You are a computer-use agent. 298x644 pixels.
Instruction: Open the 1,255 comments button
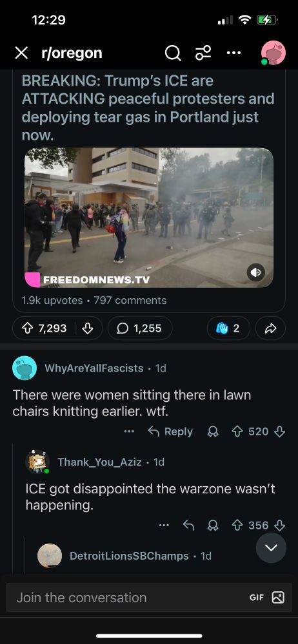140,328
